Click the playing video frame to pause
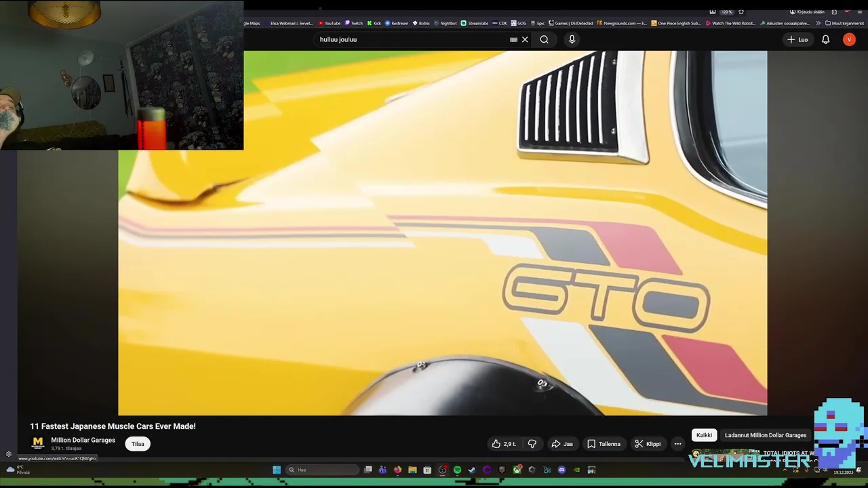Viewport: 868px width, 488px height. (x=442, y=233)
